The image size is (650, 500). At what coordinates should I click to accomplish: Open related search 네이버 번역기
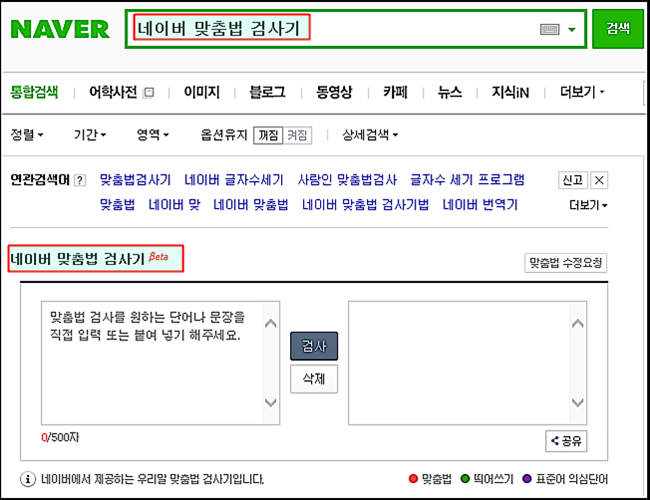pos(480,205)
